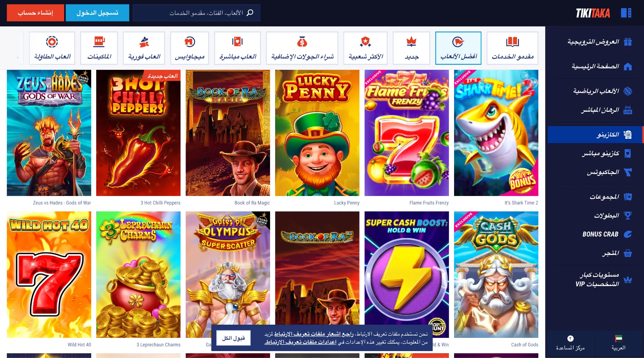644x358 pixels.
Task: Click the 'Cash of Gods' title text
Action: 525,345
